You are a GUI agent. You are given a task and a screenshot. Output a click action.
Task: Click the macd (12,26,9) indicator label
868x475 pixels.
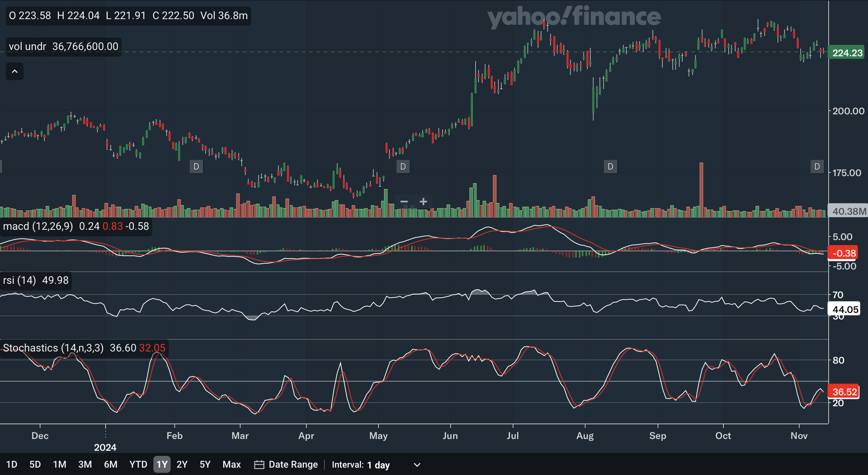(x=38, y=226)
